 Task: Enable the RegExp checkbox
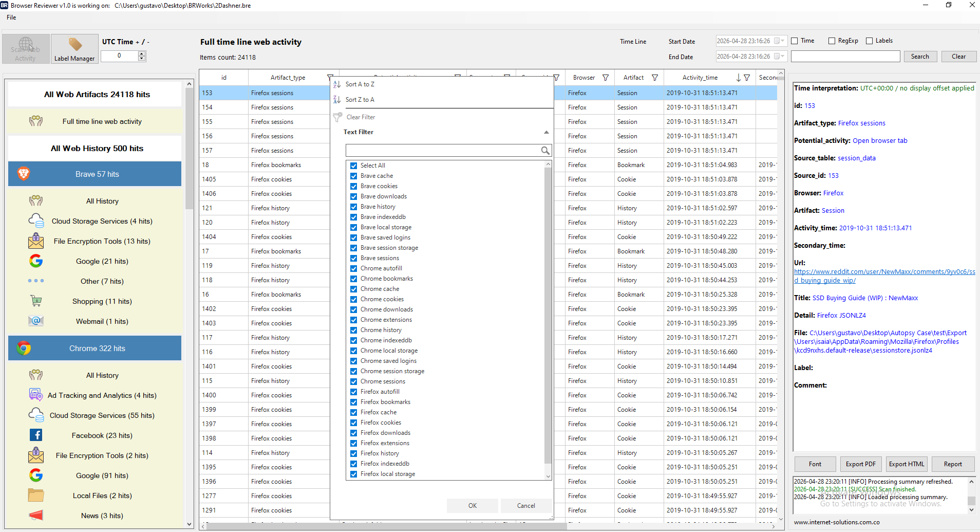point(832,41)
